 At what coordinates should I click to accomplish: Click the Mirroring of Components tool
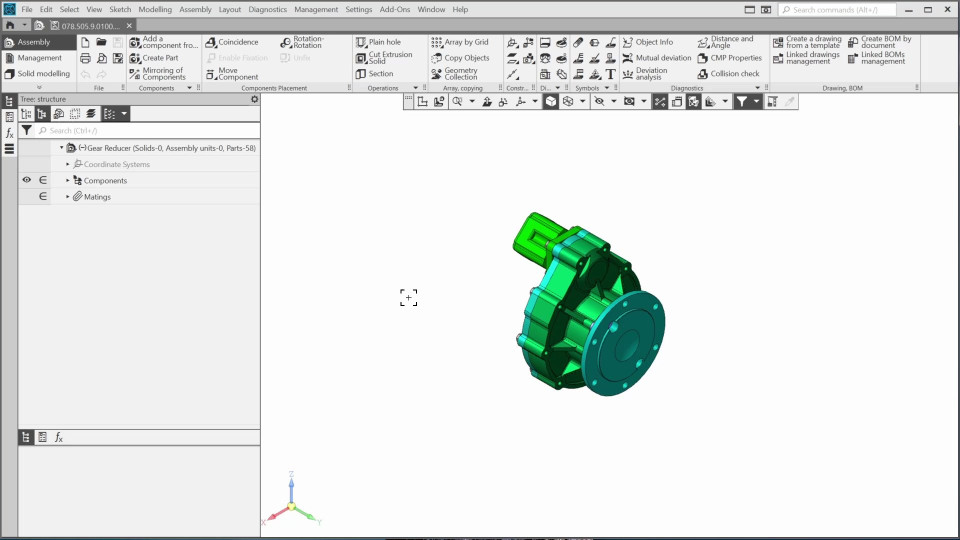click(x=157, y=74)
